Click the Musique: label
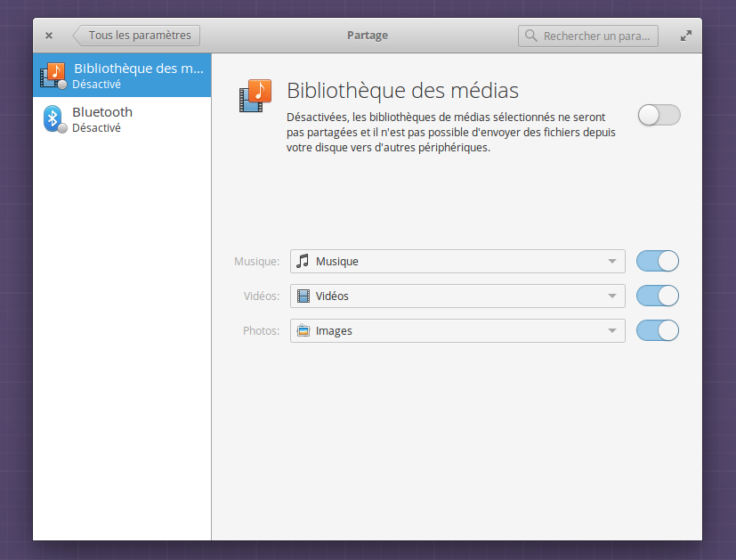The image size is (736, 560). pyautogui.click(x=257, y=262)
